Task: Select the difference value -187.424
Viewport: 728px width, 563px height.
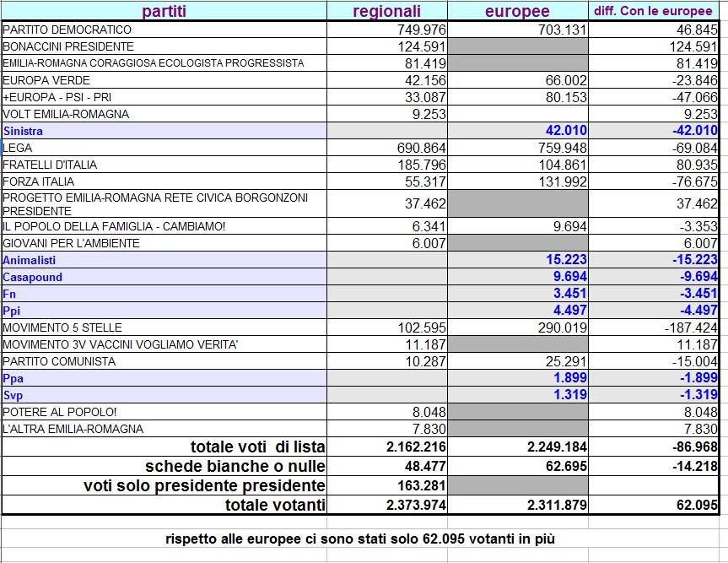Action: [692, 328]
